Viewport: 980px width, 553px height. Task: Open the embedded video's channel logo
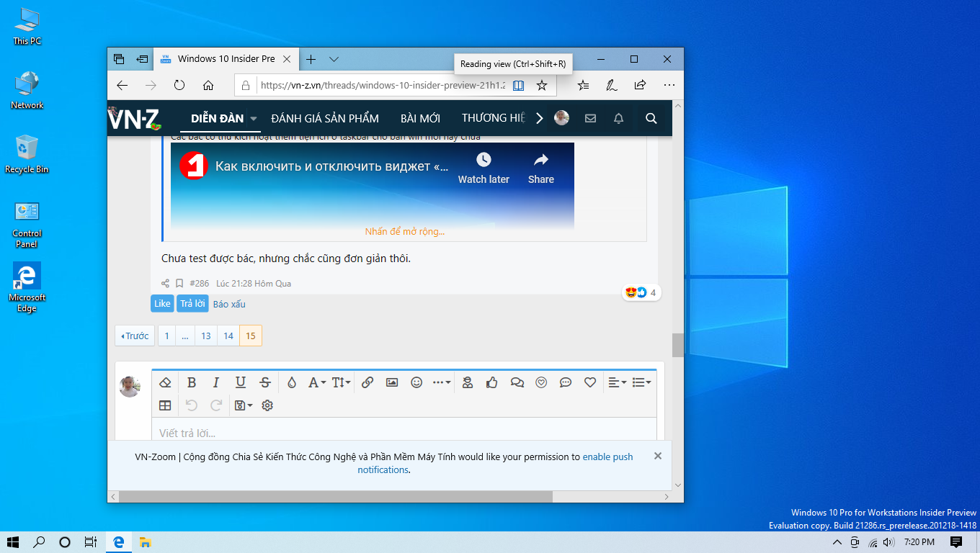[x=194, y=166]
